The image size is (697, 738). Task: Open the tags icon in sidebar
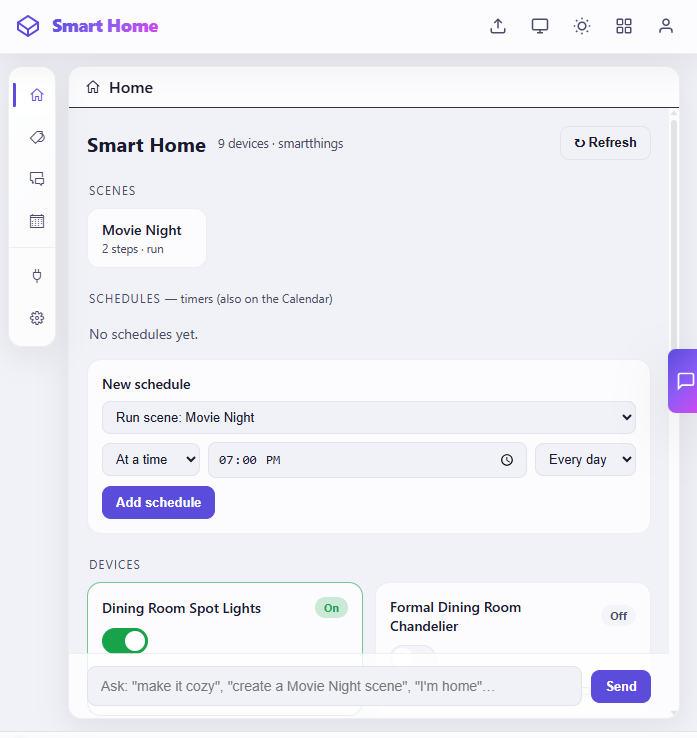click(x=37, y=137)
